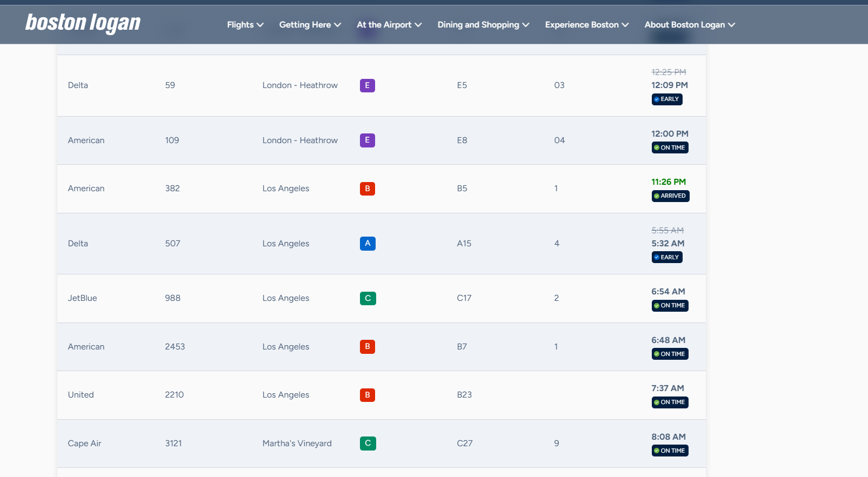Image resolution: width=868 pixels, height=477 pixels.
Task: Click the Boston Logan logo
Action: [x=83, y=23]
